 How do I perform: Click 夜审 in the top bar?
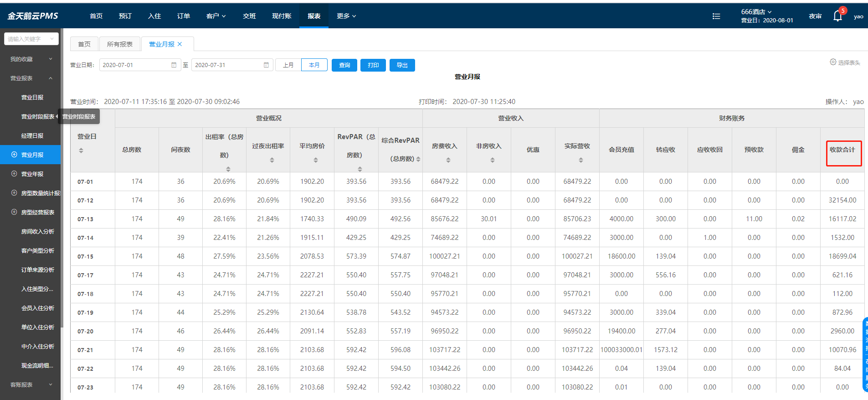815,16
